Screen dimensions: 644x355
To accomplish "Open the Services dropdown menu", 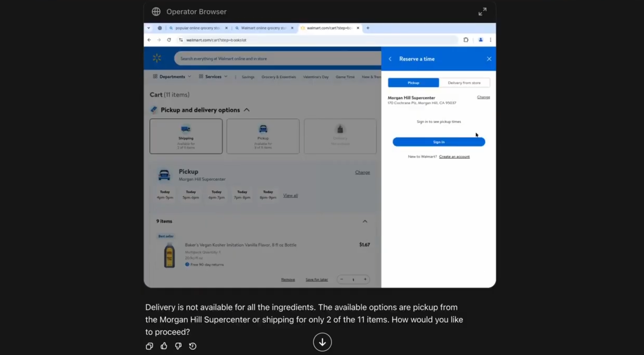I will click(213, 77).
